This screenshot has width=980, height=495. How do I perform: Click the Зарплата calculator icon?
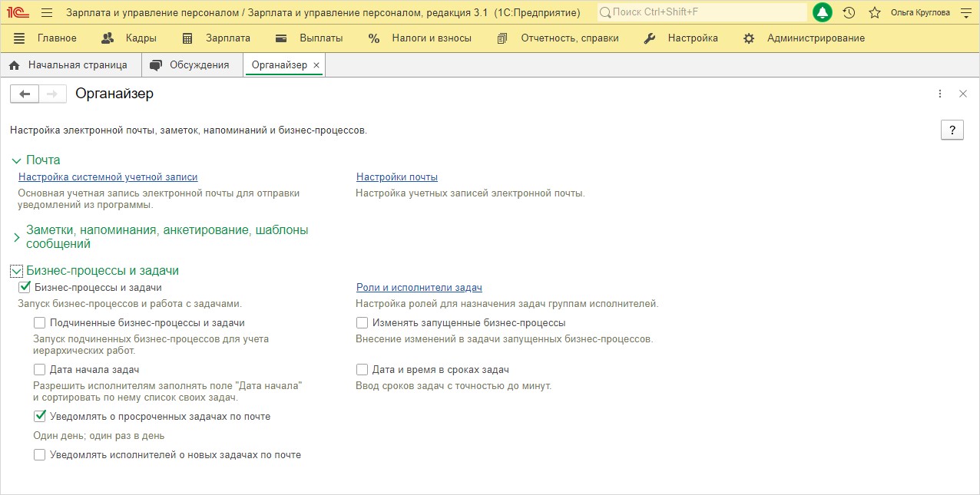[187, 38]
